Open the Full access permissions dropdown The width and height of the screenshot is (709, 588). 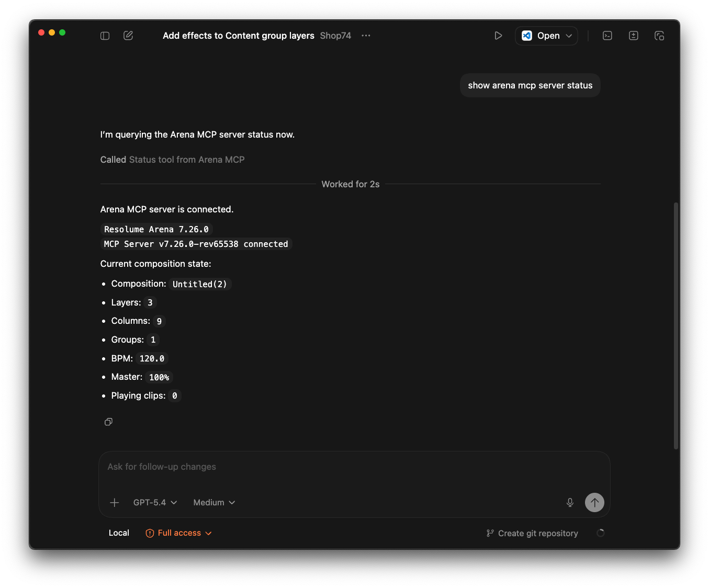(179, 533)
